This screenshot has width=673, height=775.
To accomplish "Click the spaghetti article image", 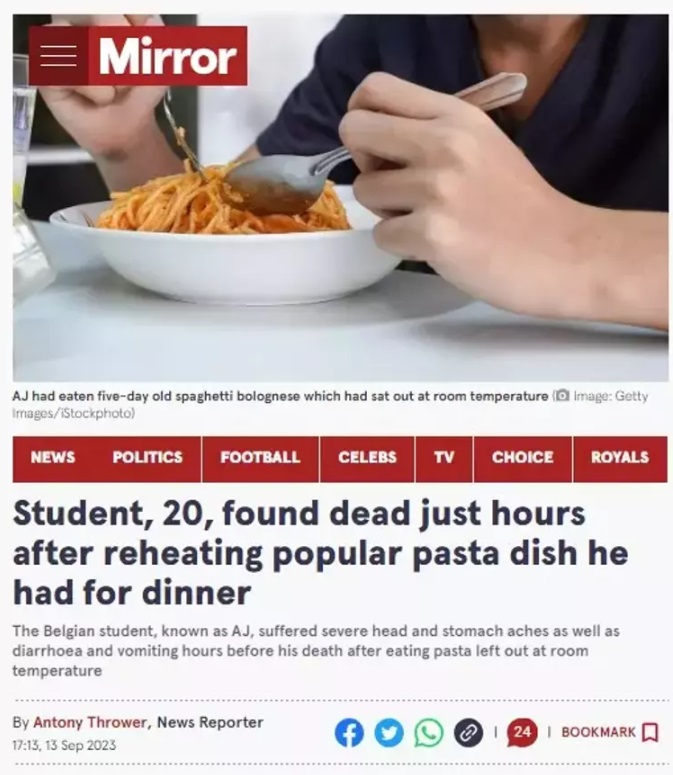I will 340,198.
